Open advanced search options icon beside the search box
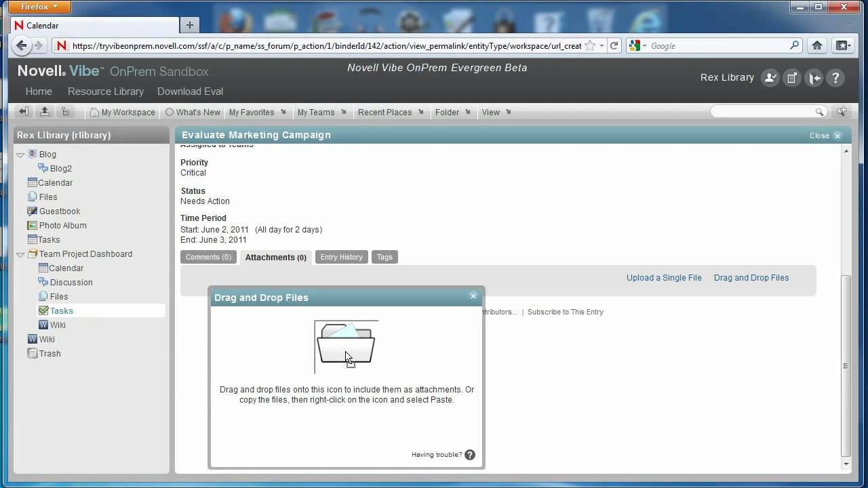This screenshot has height=488, width=868. point(842,112)
